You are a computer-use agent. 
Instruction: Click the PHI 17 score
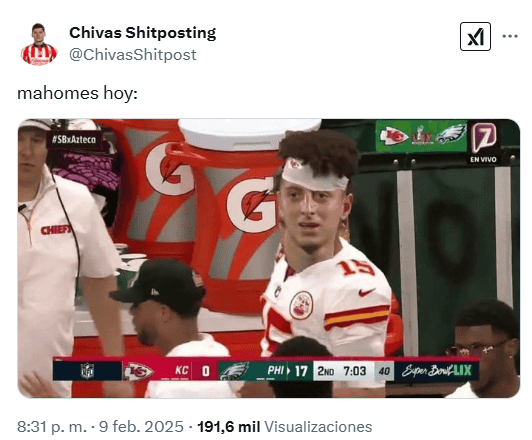click(x=287, y=371)
